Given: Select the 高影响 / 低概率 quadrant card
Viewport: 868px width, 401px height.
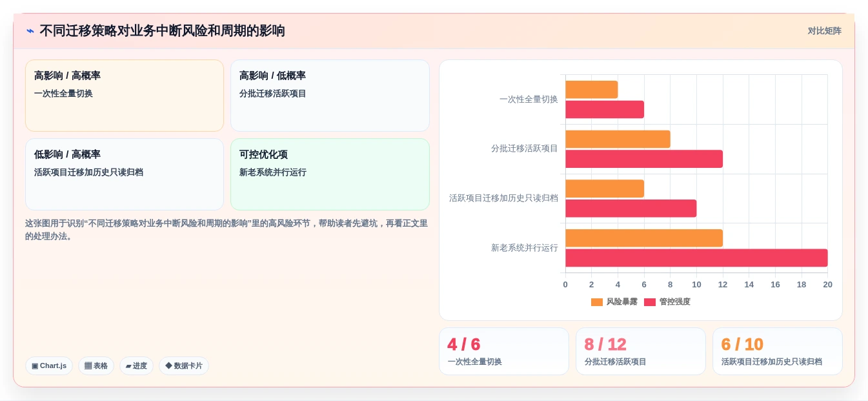Looking at the screenshot, I should (330, 96).
